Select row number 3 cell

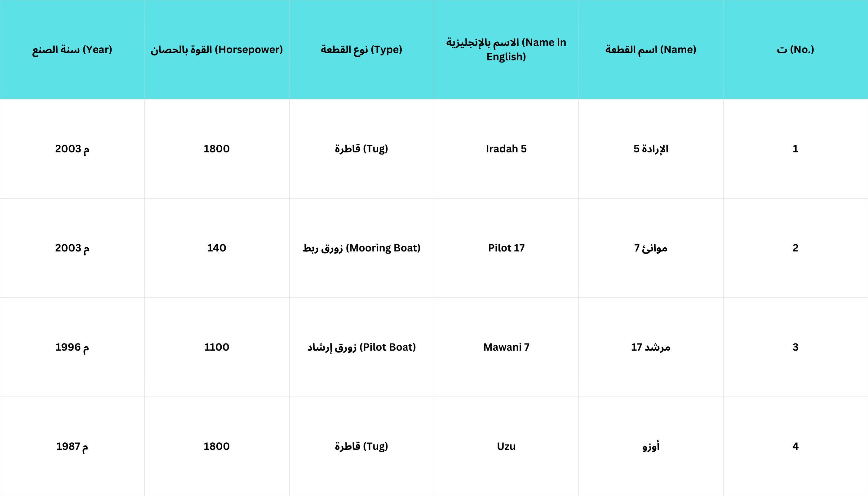(x=795, y=347)
